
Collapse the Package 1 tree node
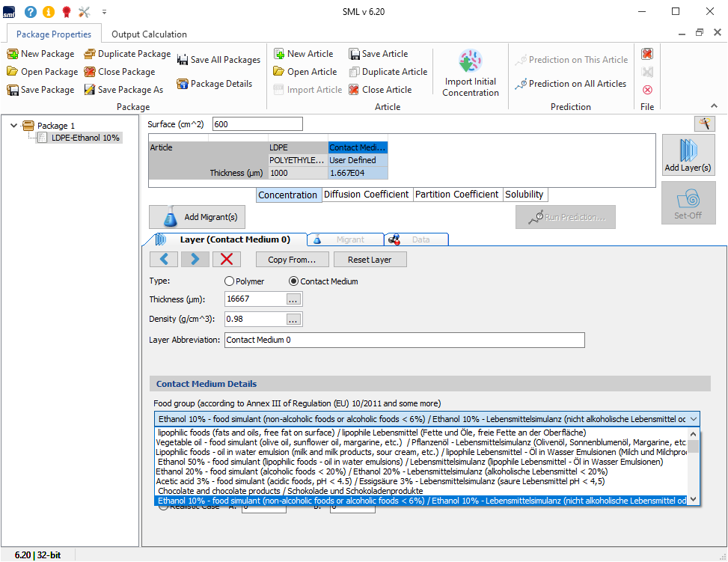[13, 126]
